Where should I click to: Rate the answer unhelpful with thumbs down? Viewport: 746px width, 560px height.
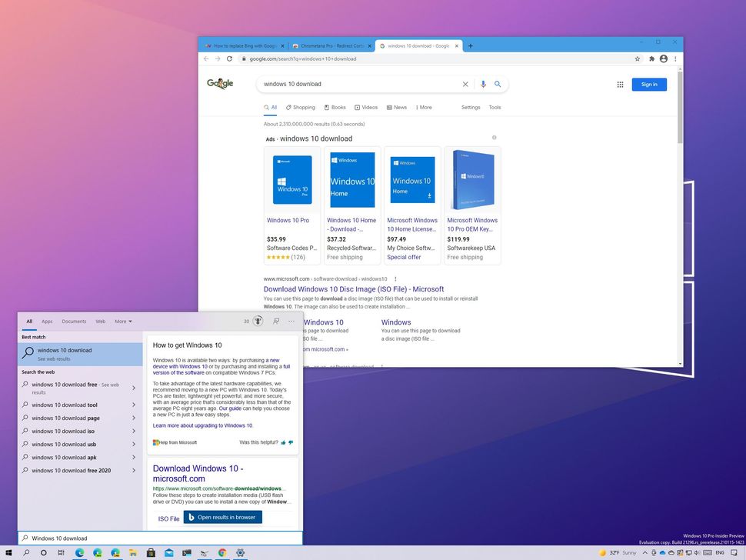290,443
